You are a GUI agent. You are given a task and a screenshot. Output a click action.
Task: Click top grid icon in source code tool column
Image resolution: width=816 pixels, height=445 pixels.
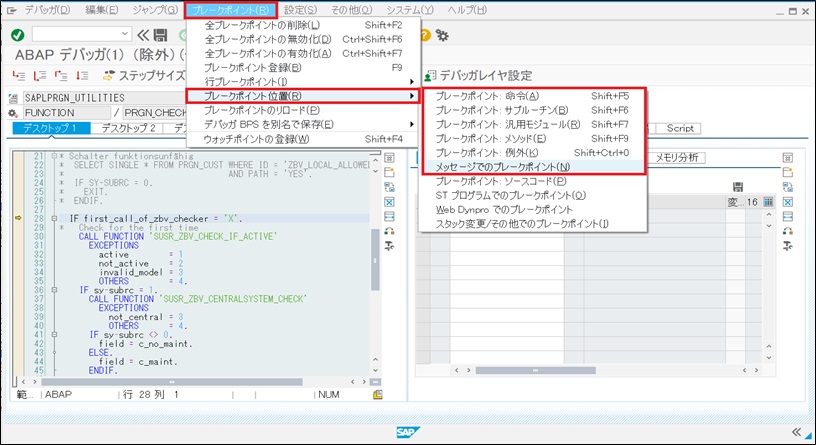389,158
